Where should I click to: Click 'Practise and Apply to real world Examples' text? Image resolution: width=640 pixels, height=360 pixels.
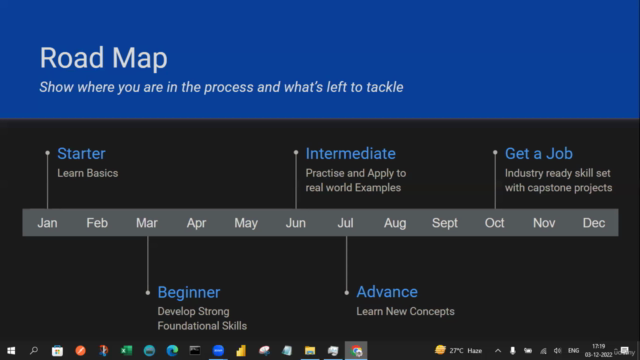coord(356,180)
